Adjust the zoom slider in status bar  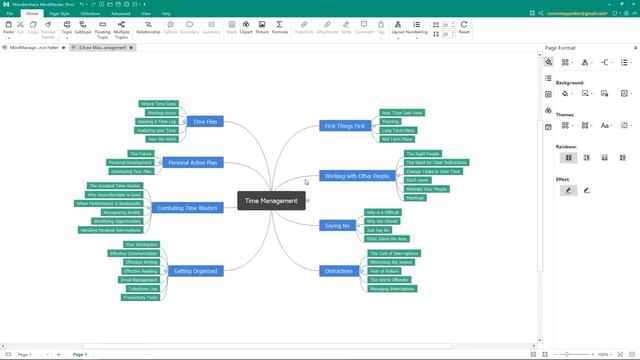pos(567,354)
